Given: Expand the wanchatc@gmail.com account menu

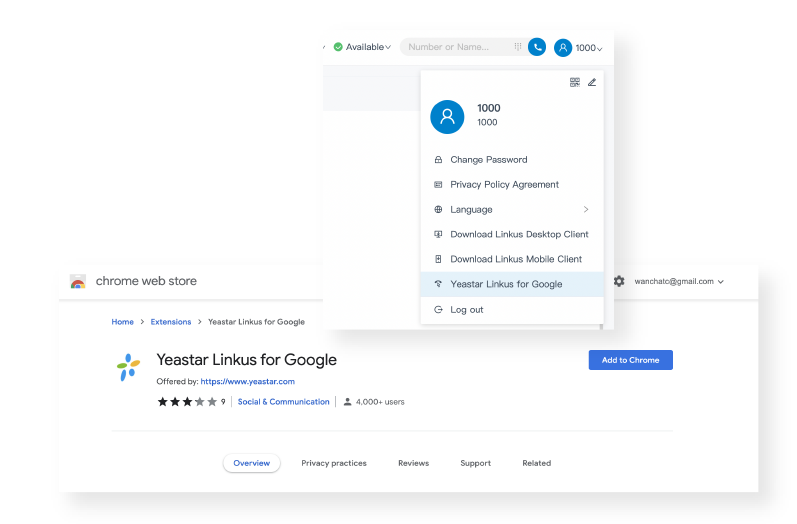Looking at the screenshot, I should [x=720, y=282].
